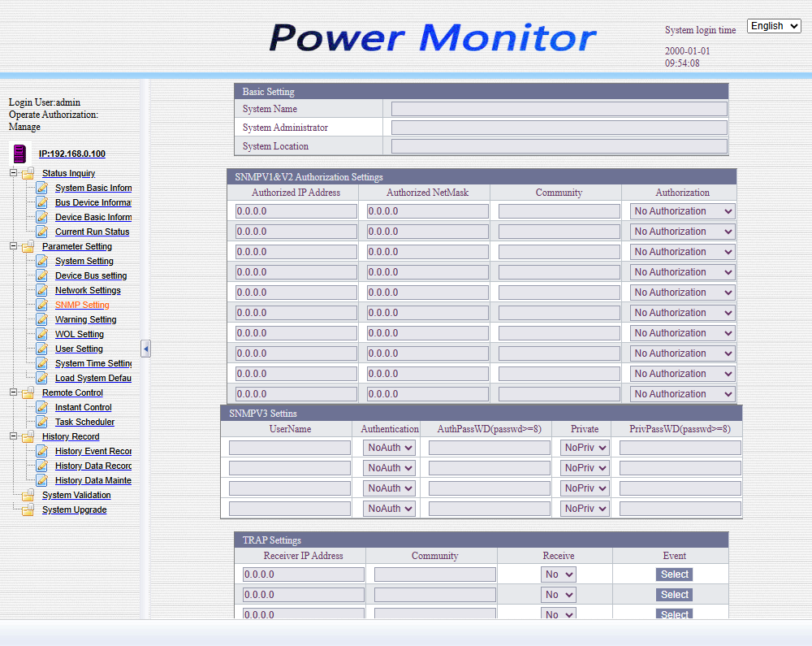
Task: Click the System Name input field
Action: [x=559, y=109]
